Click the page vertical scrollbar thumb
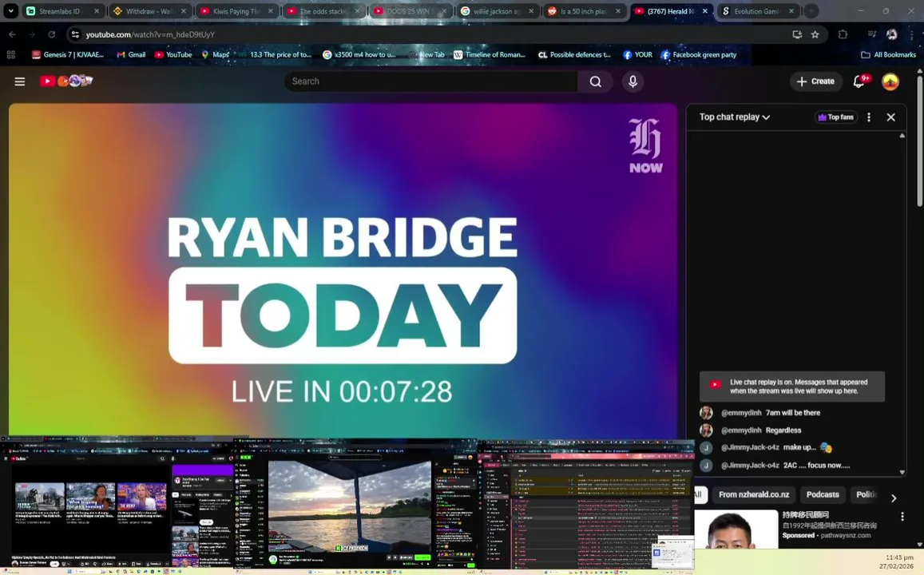The height and width of the screenshot is (575, 924). point(919,141)
